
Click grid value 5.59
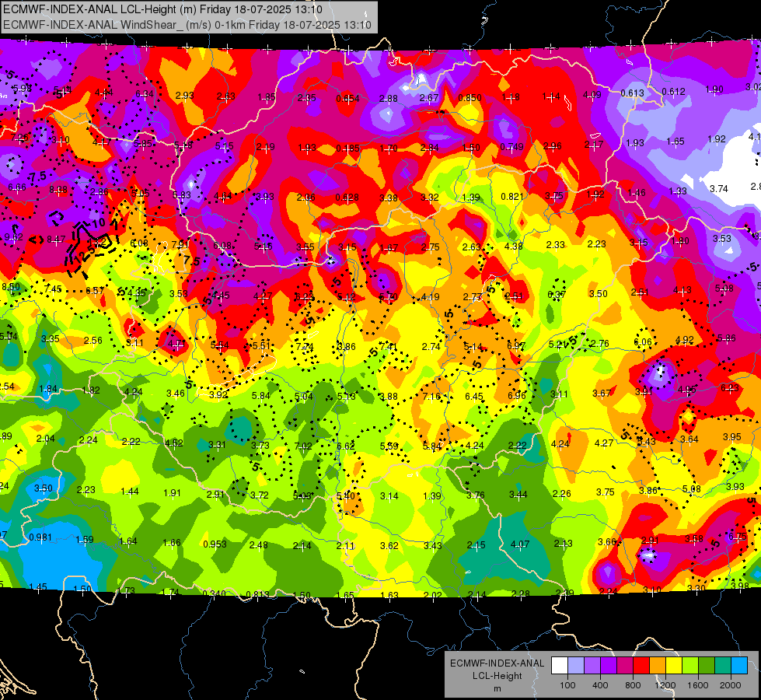(x=389, y=446)
